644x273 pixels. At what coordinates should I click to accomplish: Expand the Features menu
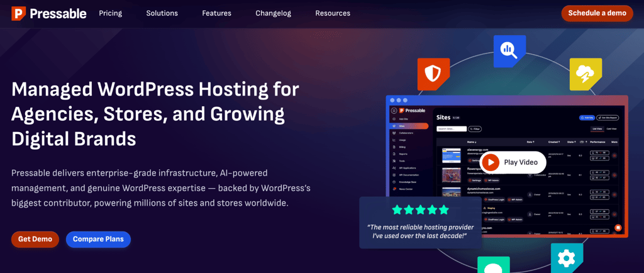coord(216,13)
